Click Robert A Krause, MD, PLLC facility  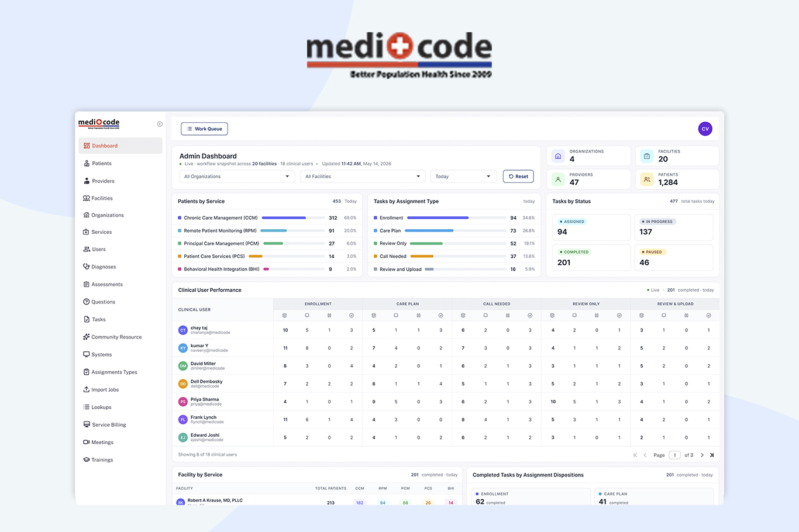(215, 500)
